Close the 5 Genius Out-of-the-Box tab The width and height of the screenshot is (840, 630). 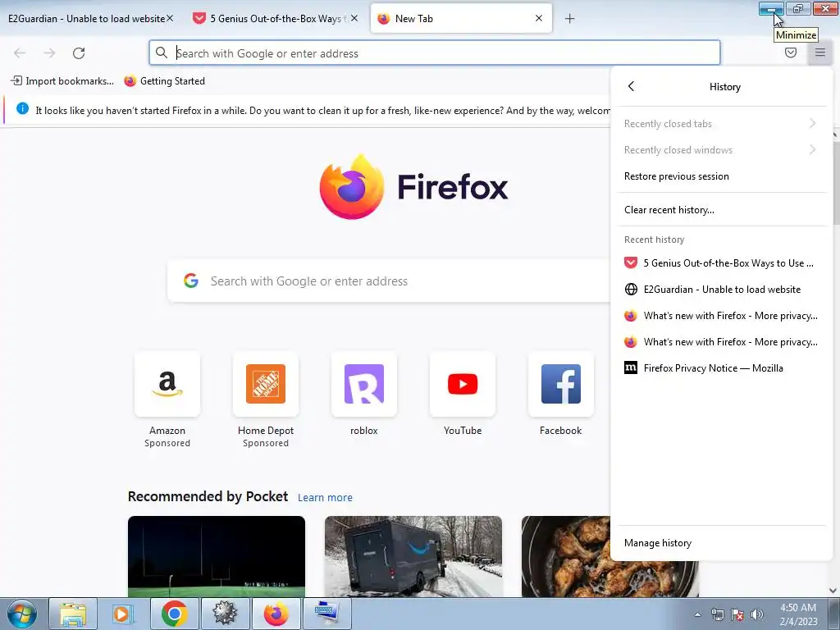pyautogui.click(x=354, y=18)
